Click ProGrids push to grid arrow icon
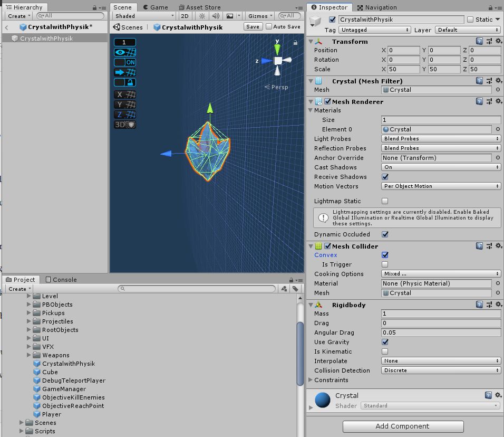This screenshot has height=437, width=504. 120,72
